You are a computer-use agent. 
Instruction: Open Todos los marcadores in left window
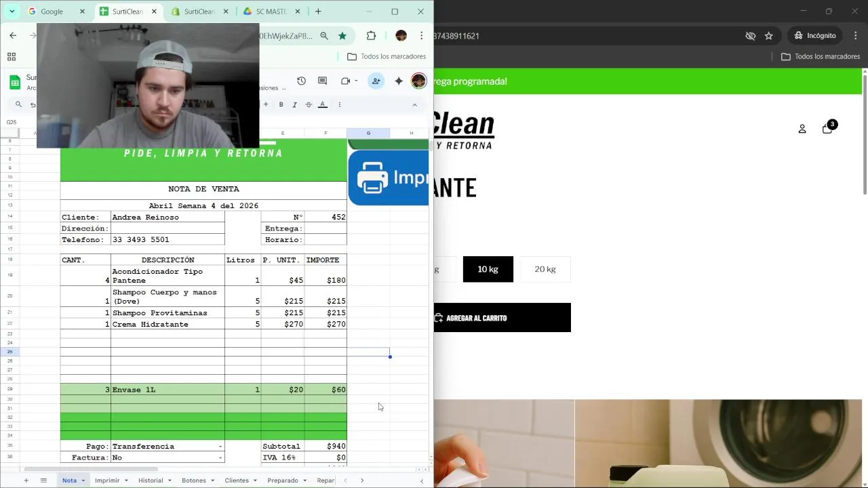[x=387, y=57]
